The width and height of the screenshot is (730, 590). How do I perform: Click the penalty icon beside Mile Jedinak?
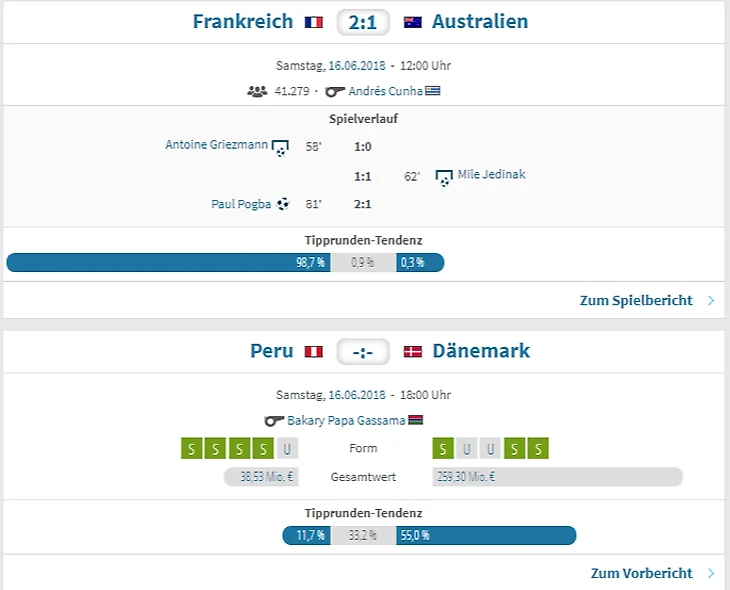[x=445, y=177]
